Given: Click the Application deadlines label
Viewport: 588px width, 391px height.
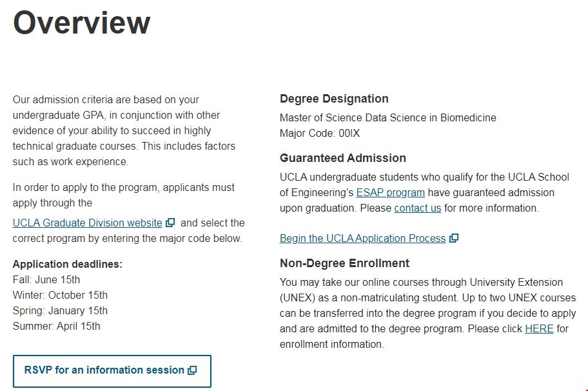Looking at the screenshot, I should 68,264.
